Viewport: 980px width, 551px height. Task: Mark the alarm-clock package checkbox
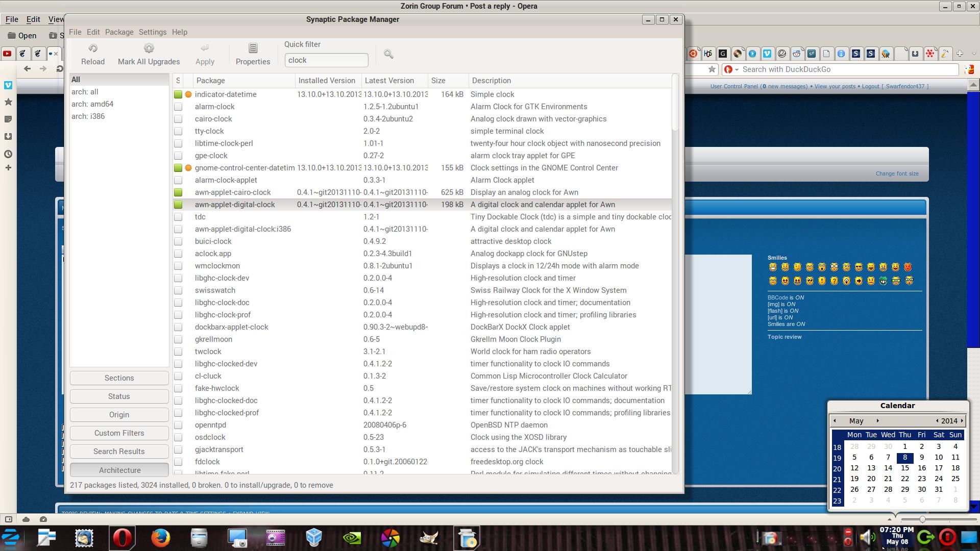coord(178,107)
